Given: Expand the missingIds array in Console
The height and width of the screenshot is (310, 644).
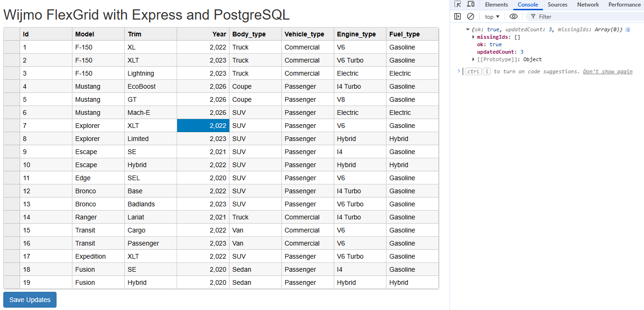Looking at the screenshot, I should 473,37.
